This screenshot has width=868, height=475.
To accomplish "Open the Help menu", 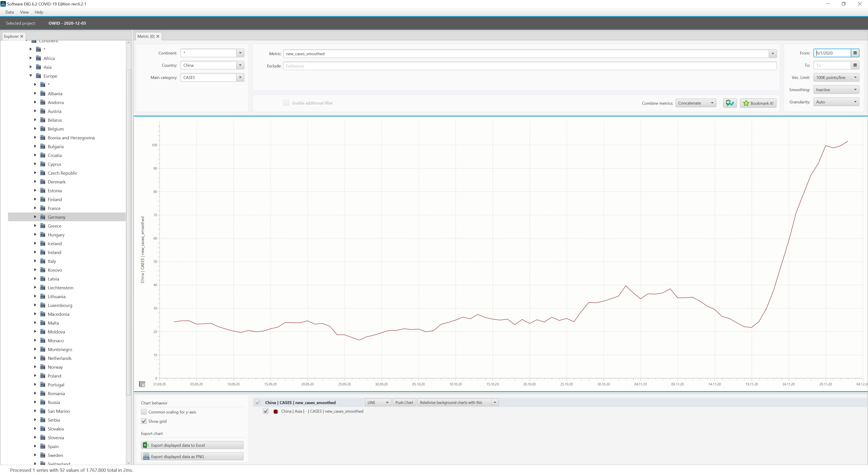I will click(x=39, y=12).
